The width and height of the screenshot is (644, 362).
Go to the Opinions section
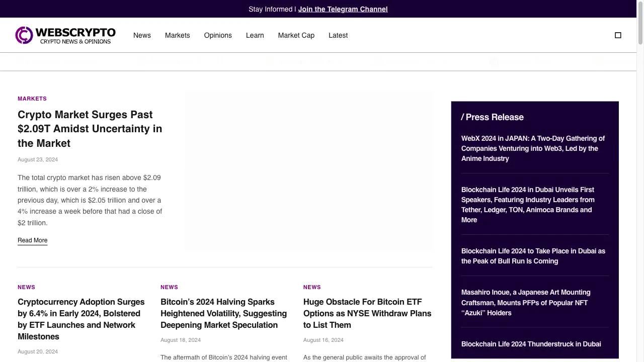click(218, 35)
